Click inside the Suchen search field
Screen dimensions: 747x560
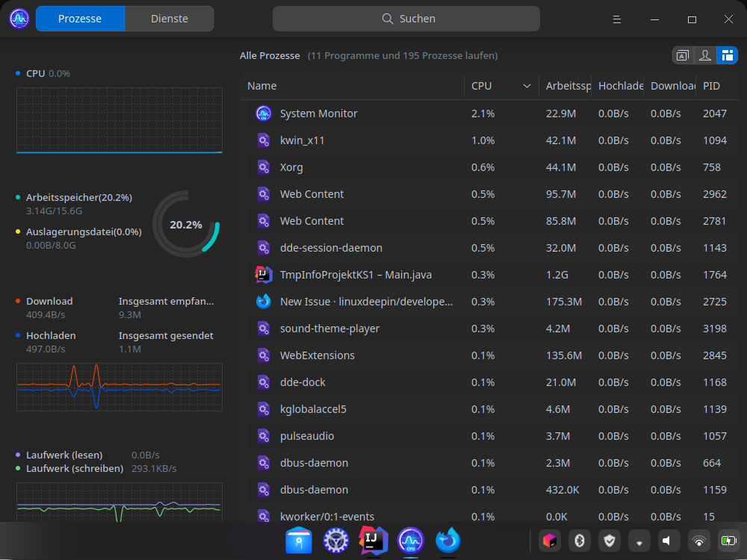click(407, 18)
